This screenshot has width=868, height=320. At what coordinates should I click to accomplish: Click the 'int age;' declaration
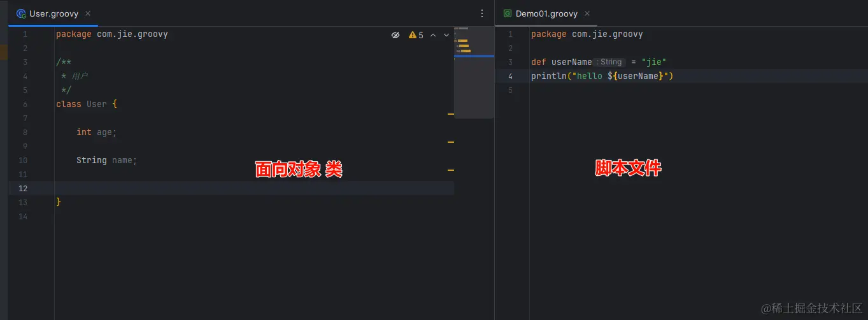pos(97,132)
